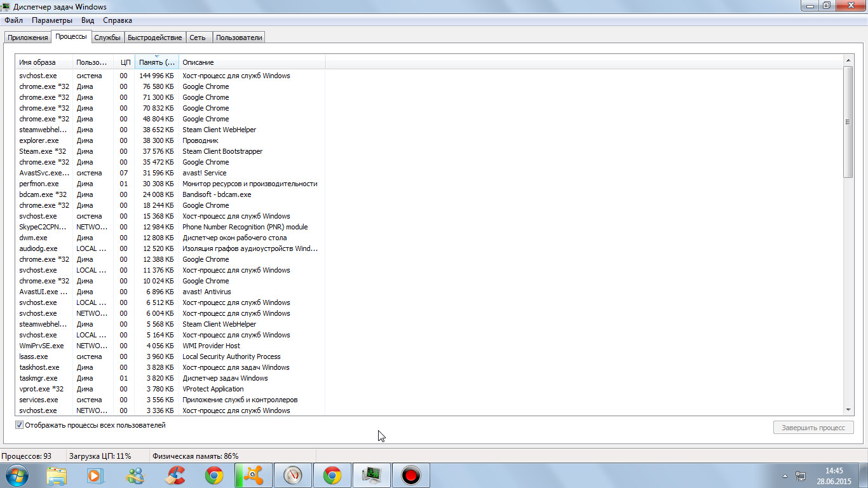
Task: Open Windows Live Messenger from the taskbar
Action: tap(135, 475)
